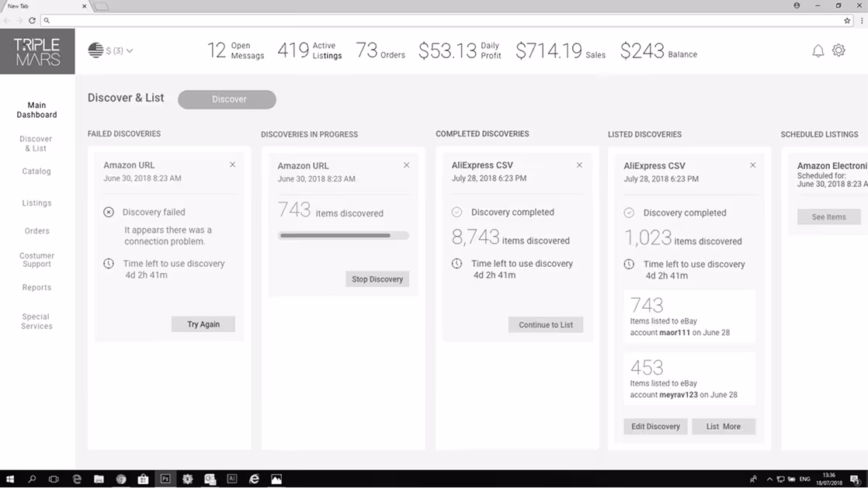Click the 419 Active Listings stat
Viewport: 868px width, 488px height.
(x=310, y=50)
